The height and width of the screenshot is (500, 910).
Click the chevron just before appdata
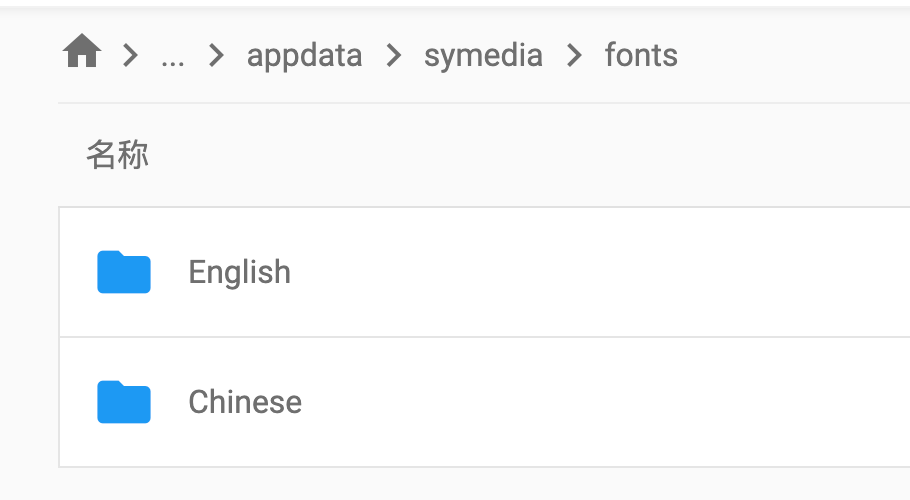click(216, 56)
